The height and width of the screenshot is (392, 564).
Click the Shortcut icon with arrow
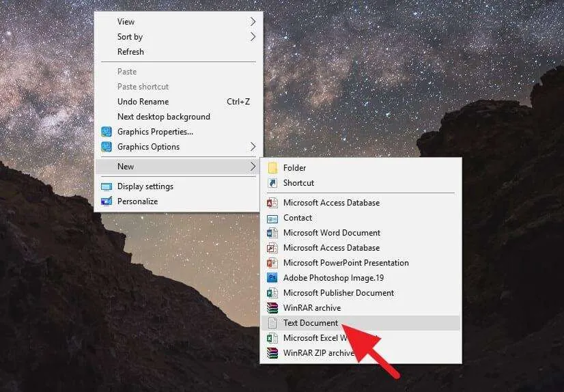click(272, 183)
